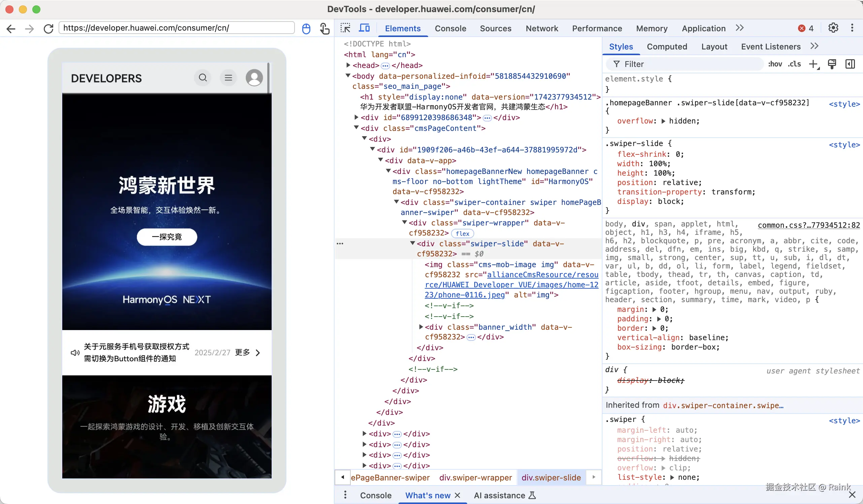Toggle the :hov element state panel
Screen dimensions: 863x504
(x=774, y=64)
